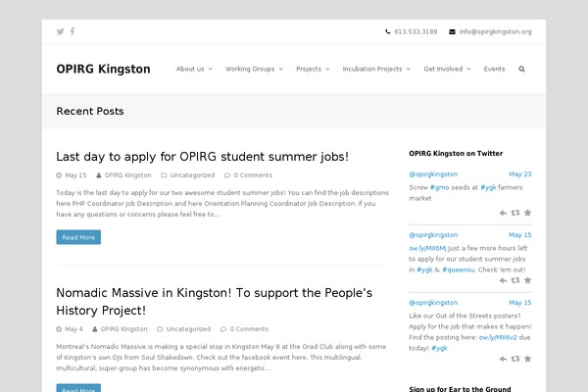Click clock icon next to May 4 post date
Viewport: 588px width, 392px height.
click(59, 329)
